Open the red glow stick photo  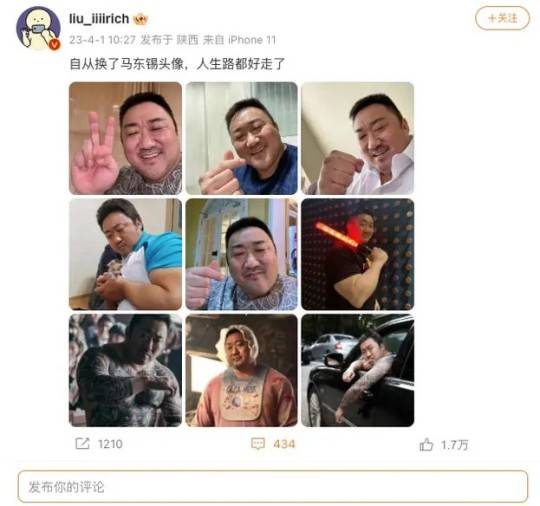(357, 254)
